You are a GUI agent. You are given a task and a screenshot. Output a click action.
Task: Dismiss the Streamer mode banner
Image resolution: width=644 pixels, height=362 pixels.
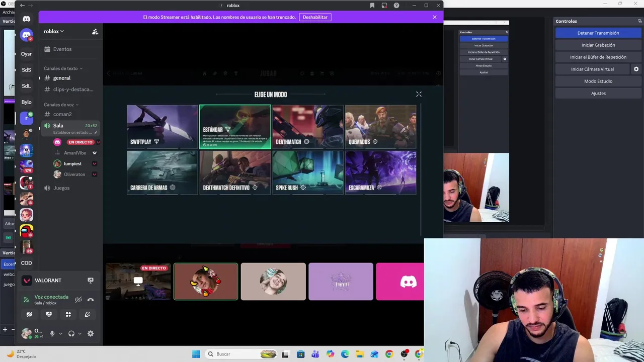[435, 17]
